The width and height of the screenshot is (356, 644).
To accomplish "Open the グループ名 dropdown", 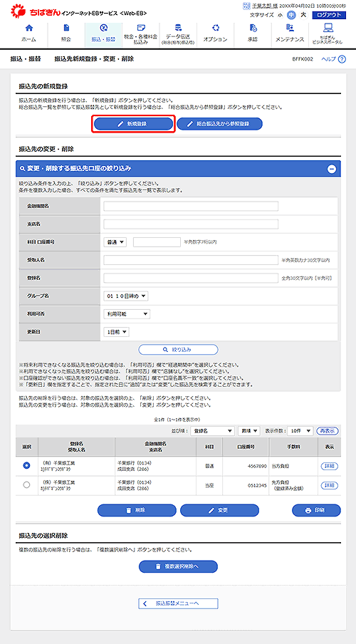I will tap(125, 296).
